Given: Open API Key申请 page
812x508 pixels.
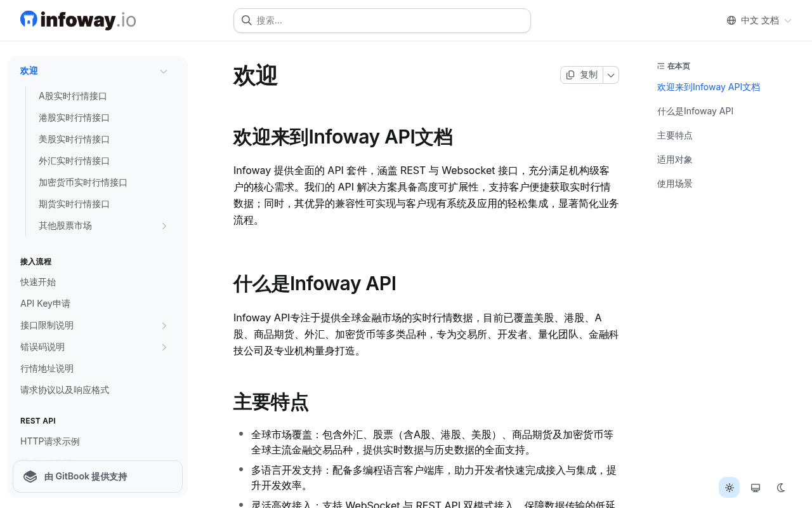Looking at the screenshot, I should (45, 304).
